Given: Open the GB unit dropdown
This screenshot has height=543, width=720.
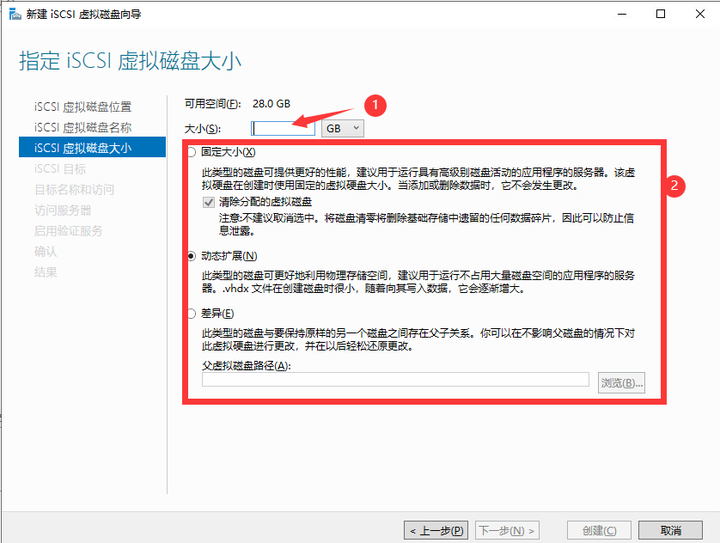Looking at the screenshot, I should 343,129.
